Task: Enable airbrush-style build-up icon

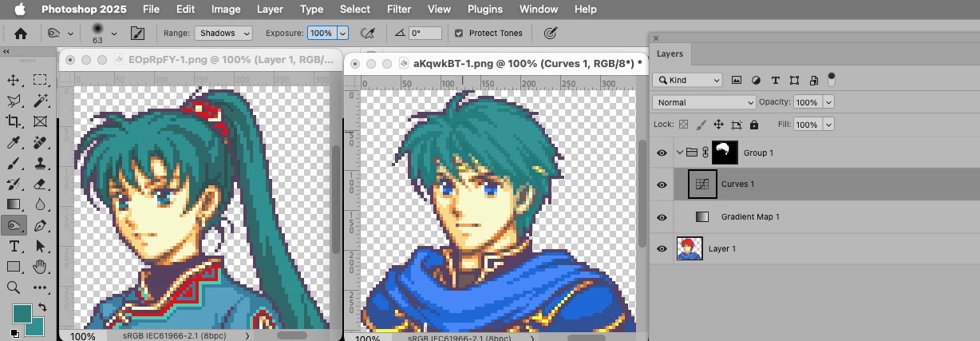Action: (x=368, y=34)
